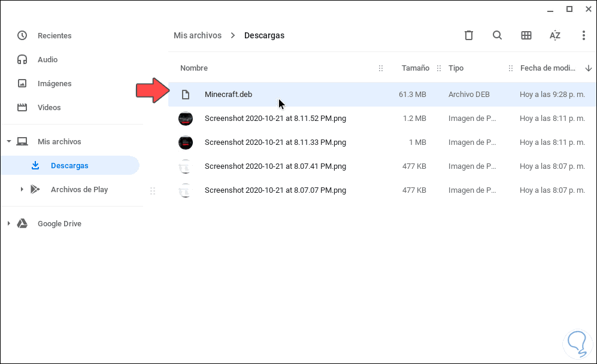Viewport: 597px width, 364px height.
Task: Click thumbnail of Screenshot 8.11.52 PM.png
Action: tap(186, 119)
